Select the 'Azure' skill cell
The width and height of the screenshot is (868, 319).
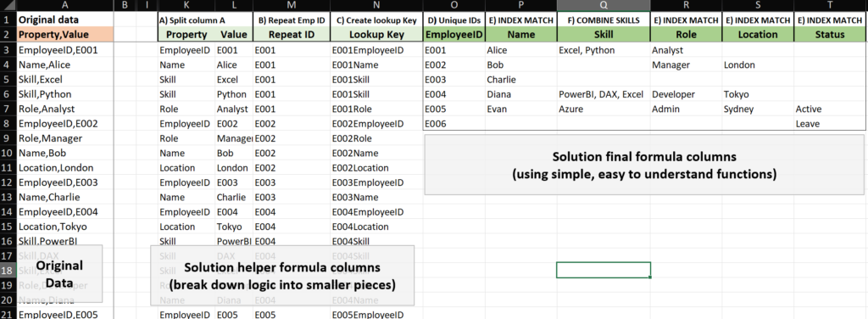point(604,109)
